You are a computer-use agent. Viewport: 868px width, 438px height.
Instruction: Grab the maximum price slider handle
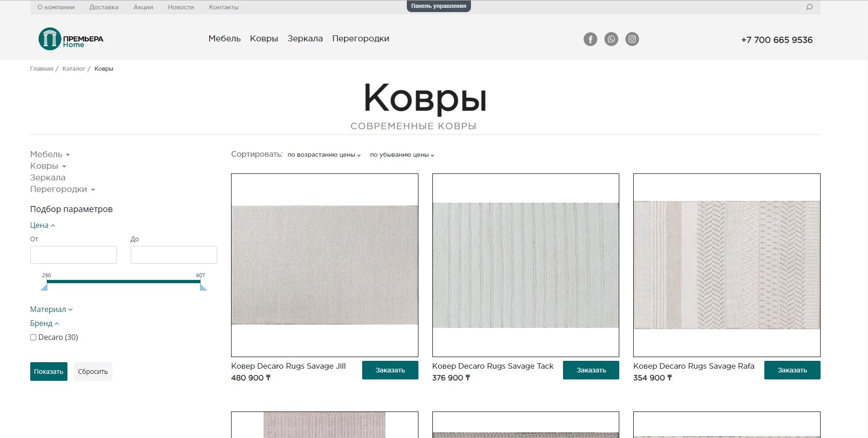pos(203,288)
